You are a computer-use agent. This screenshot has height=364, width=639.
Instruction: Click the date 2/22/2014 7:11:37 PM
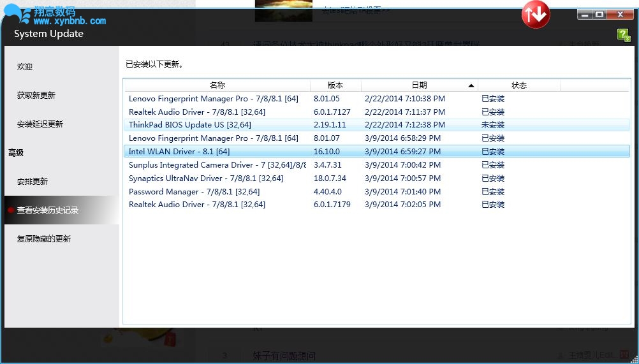405,112
